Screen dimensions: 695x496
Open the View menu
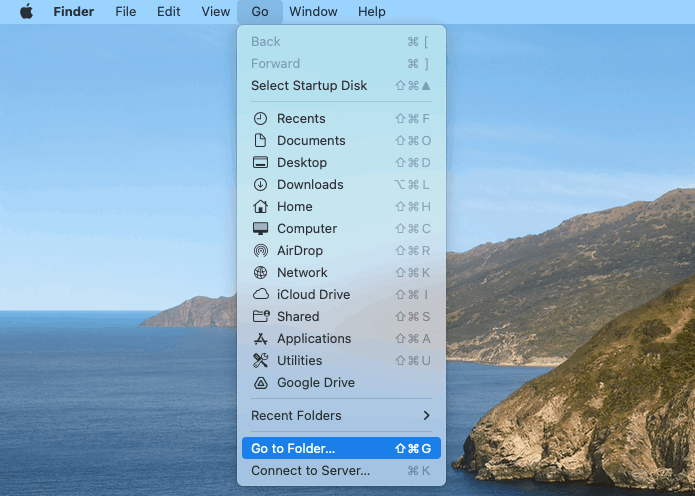click(x=215, y=12)
